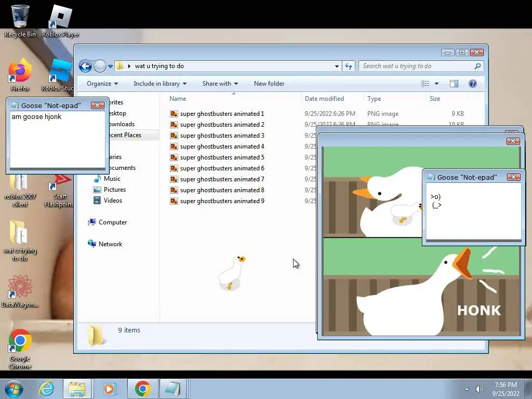
Task: Select Pictures in the navigation pane
Action: [110, 189]
